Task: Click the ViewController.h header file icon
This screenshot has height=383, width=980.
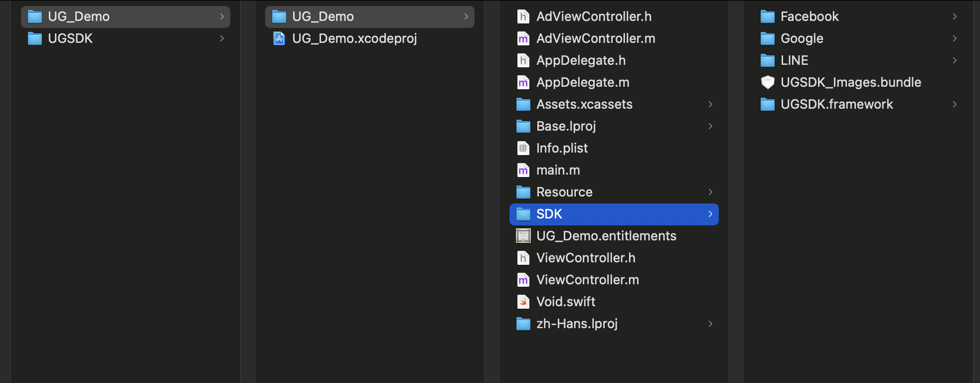Action: pos(523,258)
